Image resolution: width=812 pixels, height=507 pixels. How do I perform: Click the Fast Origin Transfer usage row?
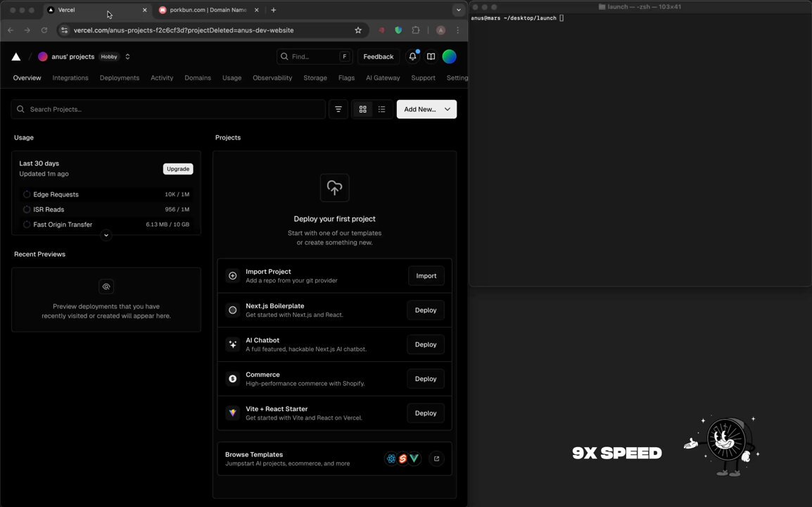(x=106, y=225)
